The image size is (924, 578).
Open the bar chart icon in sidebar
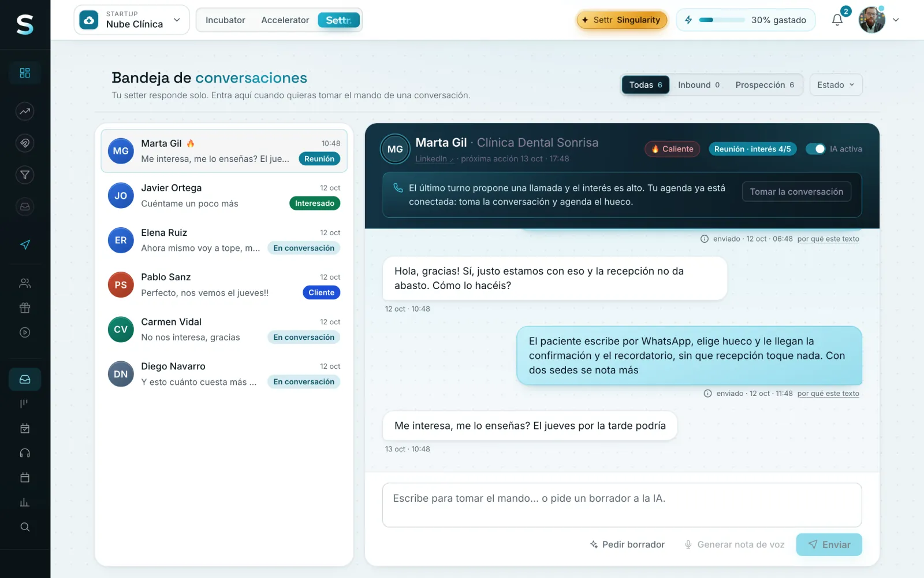[25, 502]
